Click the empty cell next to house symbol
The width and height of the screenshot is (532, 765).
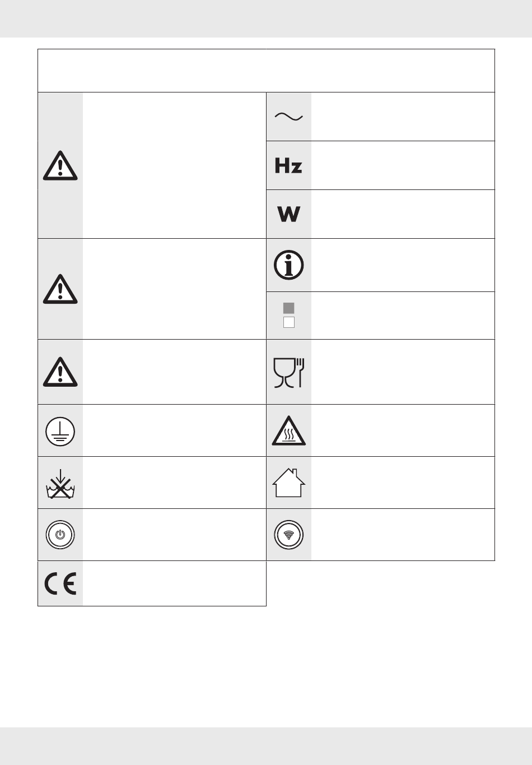(x=403, y=483)
